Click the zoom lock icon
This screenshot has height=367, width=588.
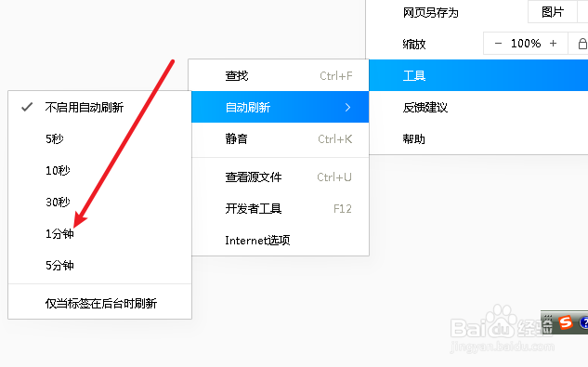[582, 44]
